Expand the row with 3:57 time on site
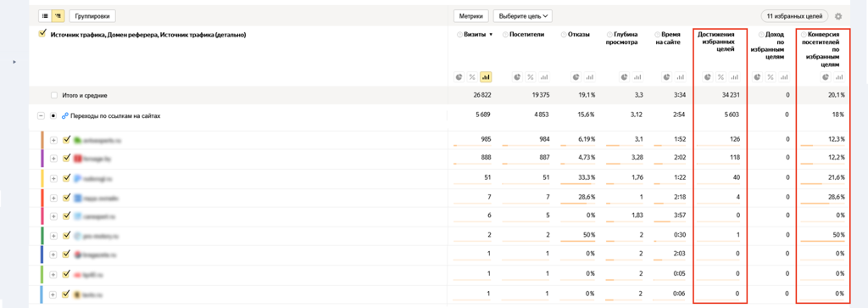Viewport: 868px width, 308px height. (x=53, y=216)
